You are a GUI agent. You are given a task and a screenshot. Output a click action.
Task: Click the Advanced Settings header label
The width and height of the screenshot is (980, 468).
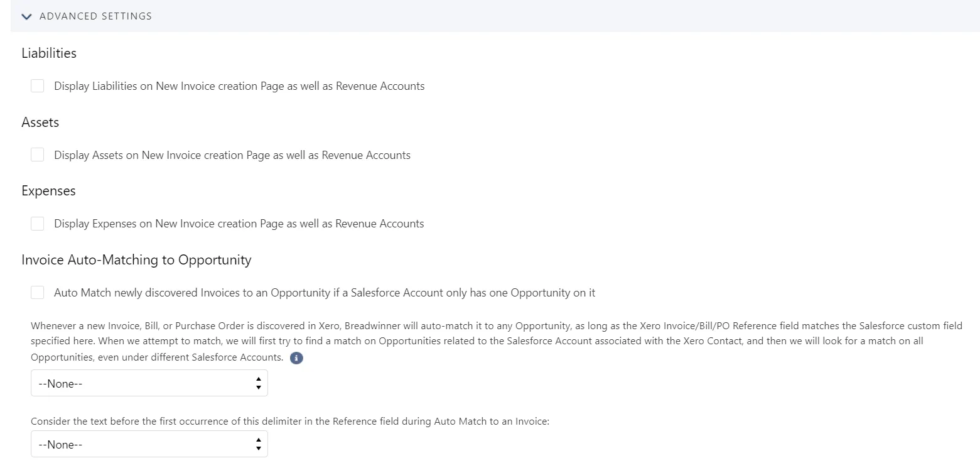[95, 16]
